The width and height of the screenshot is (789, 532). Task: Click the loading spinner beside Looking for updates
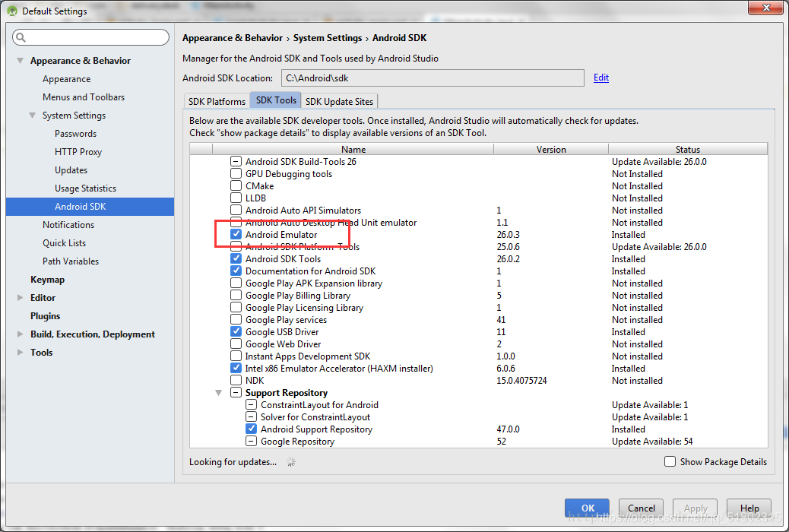(x=291, y=462)
